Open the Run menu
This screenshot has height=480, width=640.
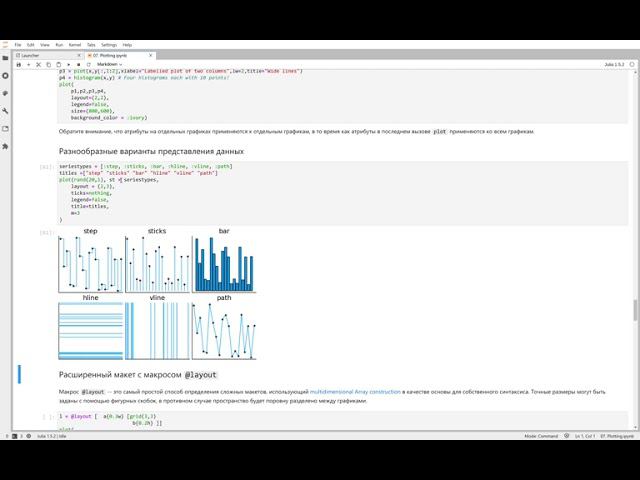coord(59,45)
